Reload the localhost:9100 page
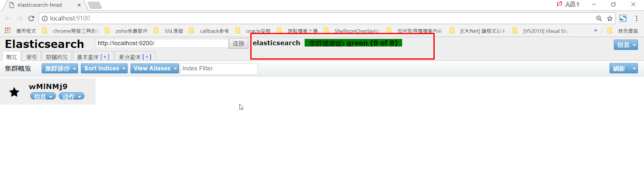Viewport: 644px width, 182px height. 31,19
